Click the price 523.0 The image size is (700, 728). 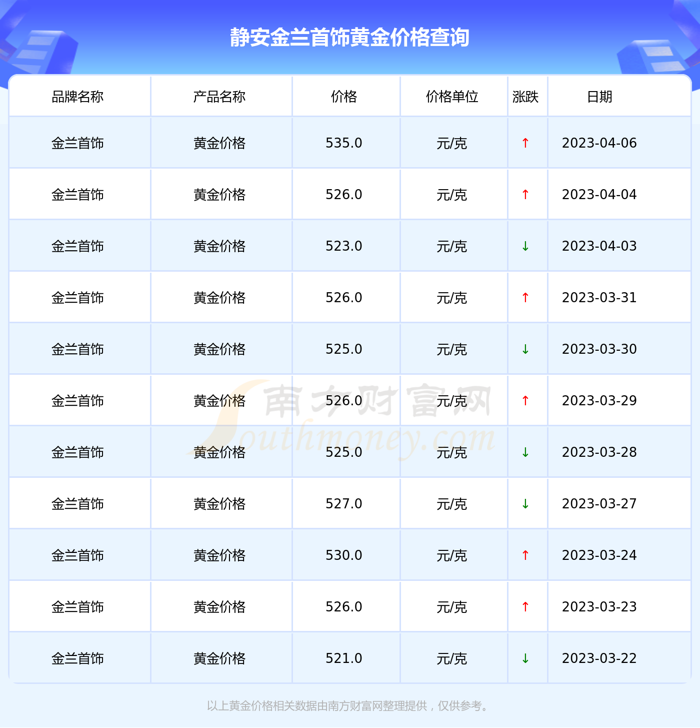[x=344, y=246]
